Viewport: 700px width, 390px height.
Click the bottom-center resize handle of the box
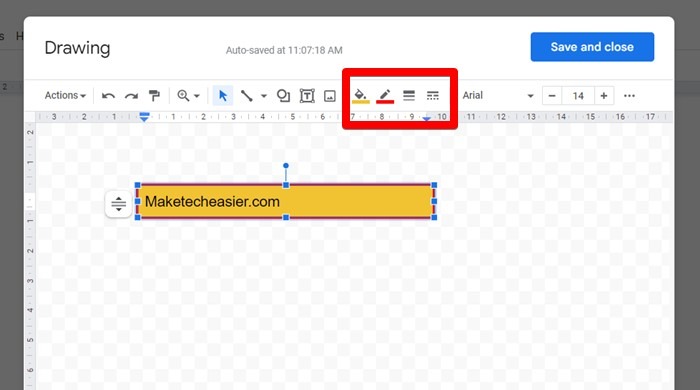click(286, 217)
